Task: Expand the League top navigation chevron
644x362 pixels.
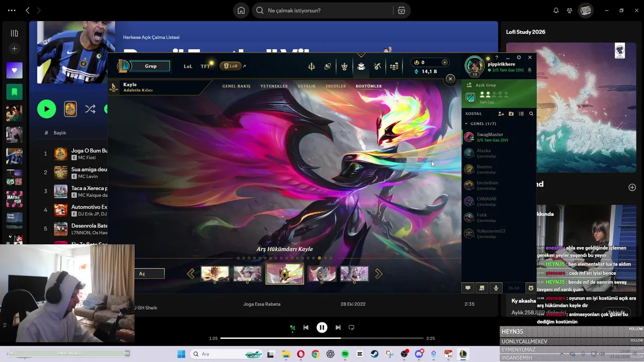Action: tap(361, 55)
